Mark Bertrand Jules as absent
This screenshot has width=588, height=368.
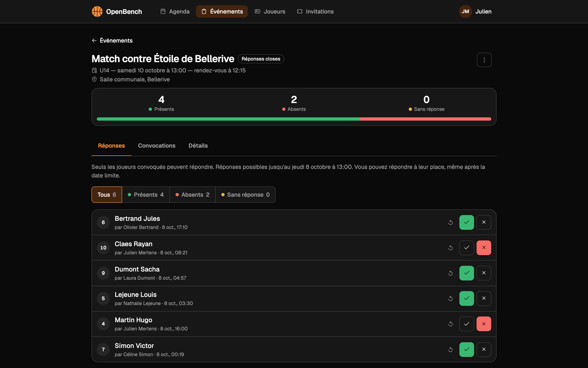point(484,222)
